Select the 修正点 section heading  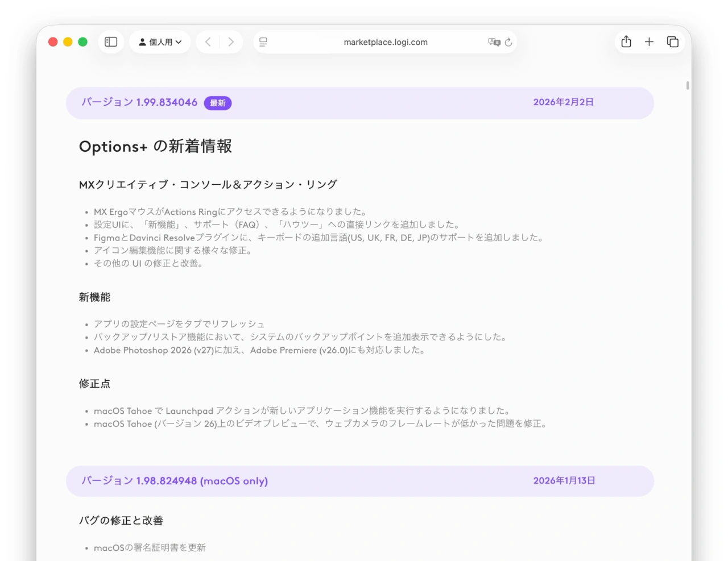(x=95, y=384)
